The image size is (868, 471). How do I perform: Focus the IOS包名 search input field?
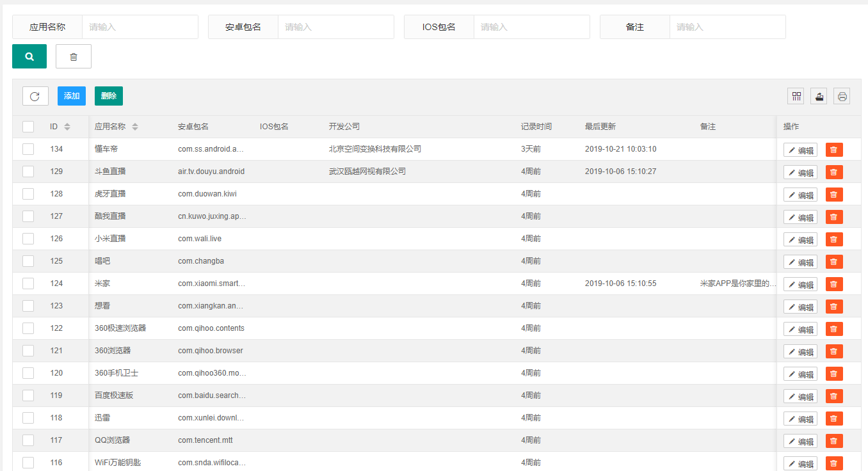[532, 27]
